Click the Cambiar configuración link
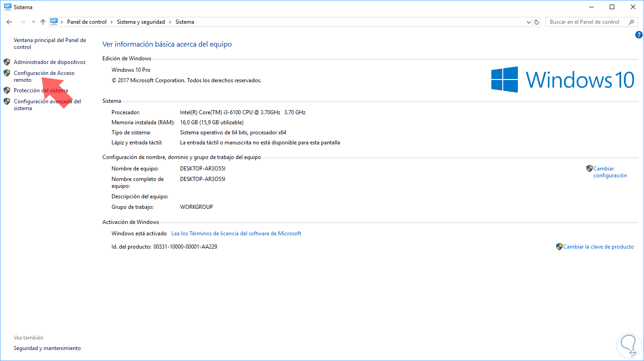644x361 pixels. click(x=610, y=172)
